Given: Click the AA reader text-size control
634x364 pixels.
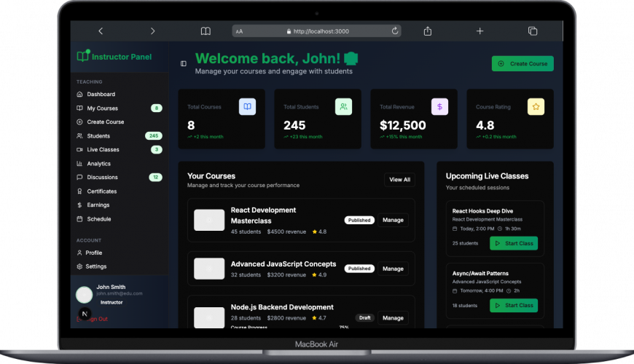Looking at the screenshot, I should [239, 31].
